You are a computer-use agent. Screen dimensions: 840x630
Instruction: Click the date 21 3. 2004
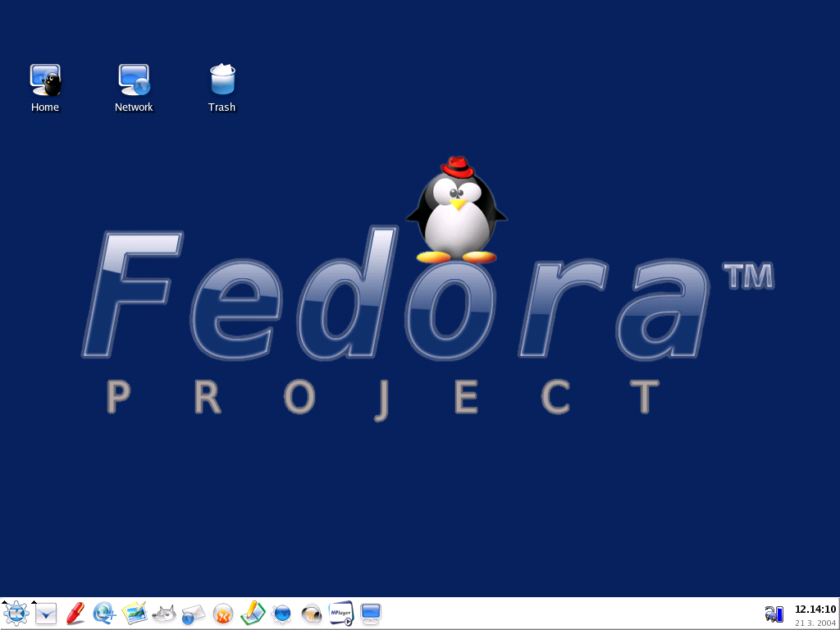815,623
